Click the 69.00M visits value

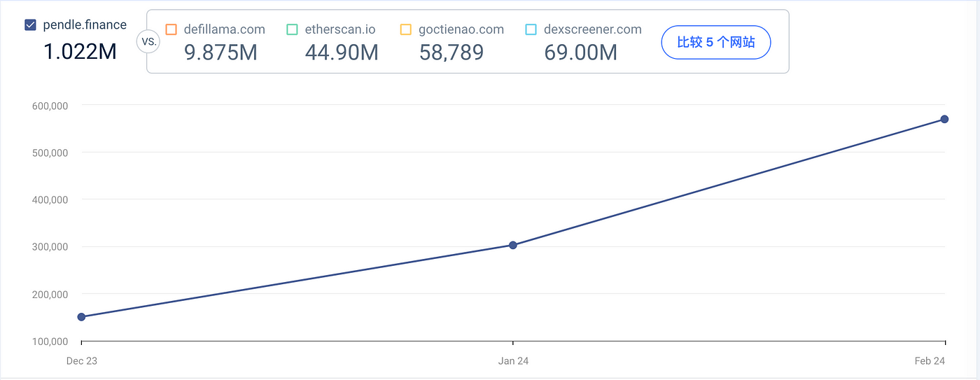tap(581, 52)
